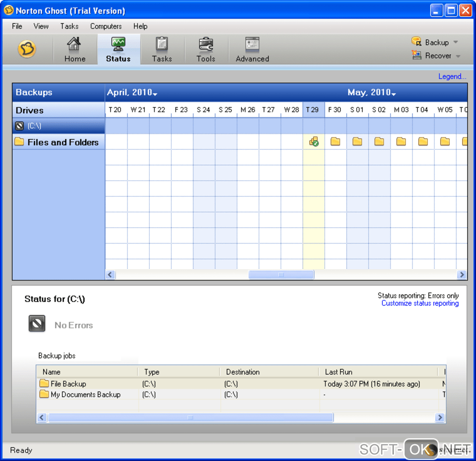This screenshot has width=476, height=461.
Task: Select the File Backup job row
Action: tap(241, 384)
